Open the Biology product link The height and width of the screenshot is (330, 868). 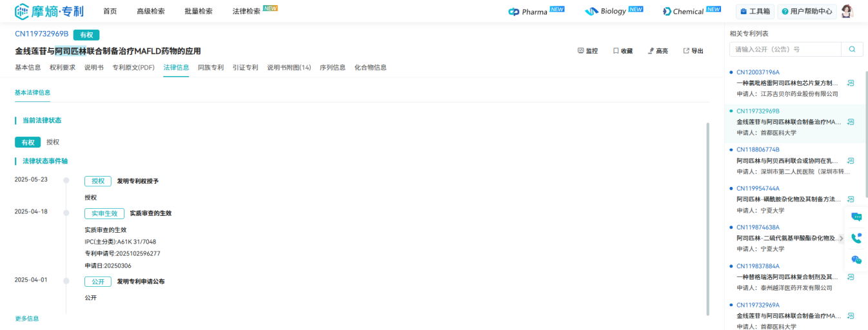coord(613,11)
